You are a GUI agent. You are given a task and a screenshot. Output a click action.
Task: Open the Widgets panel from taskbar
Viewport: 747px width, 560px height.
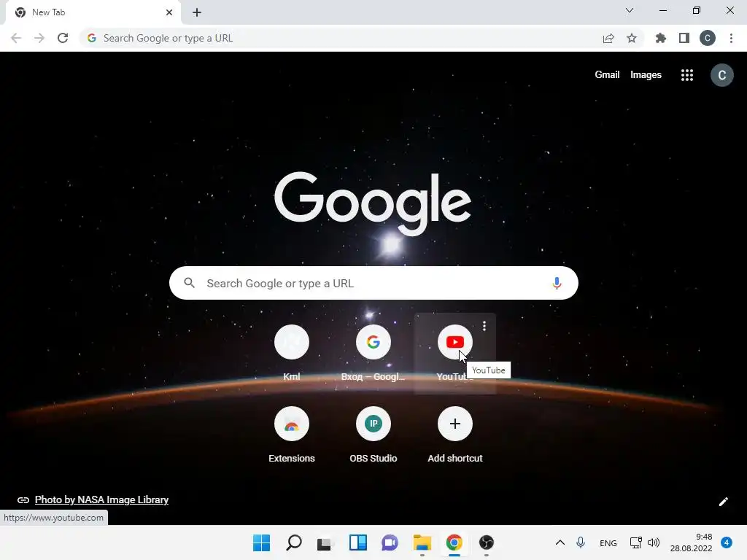pos(357,542)
